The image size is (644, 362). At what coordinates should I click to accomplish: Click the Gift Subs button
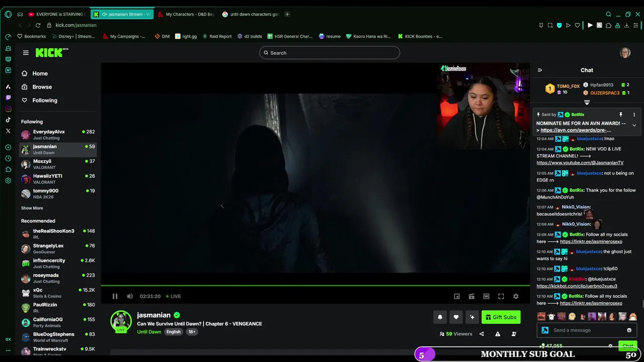click(x=501, y=317)
